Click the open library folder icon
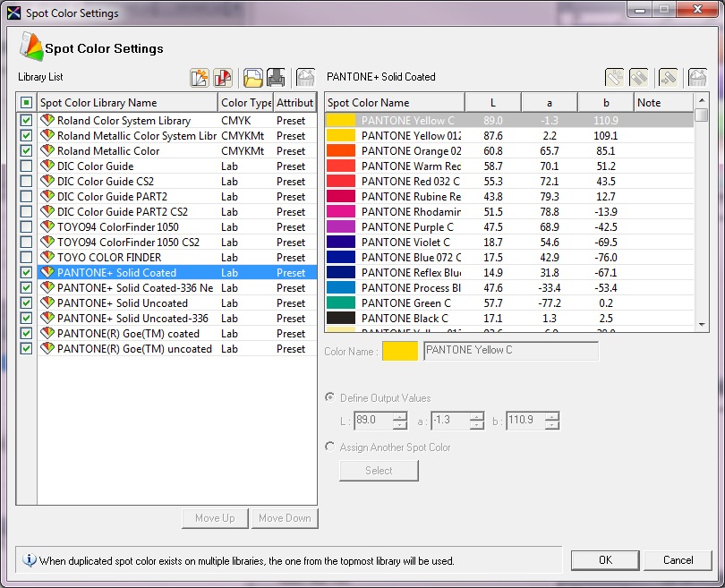Image resolution: width=725 pixels, height=588 pixels. (252, 78)
